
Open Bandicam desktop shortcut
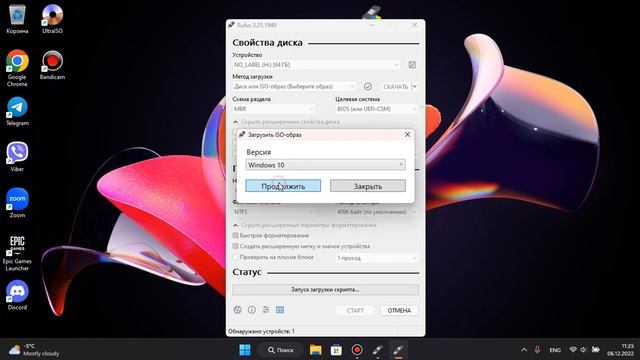coord(52,65)
